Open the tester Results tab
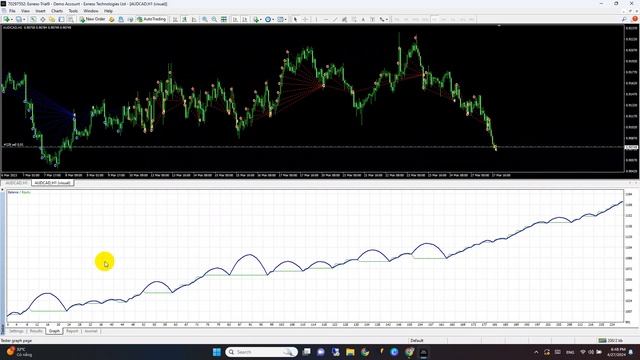 click(x=36, y=331)
